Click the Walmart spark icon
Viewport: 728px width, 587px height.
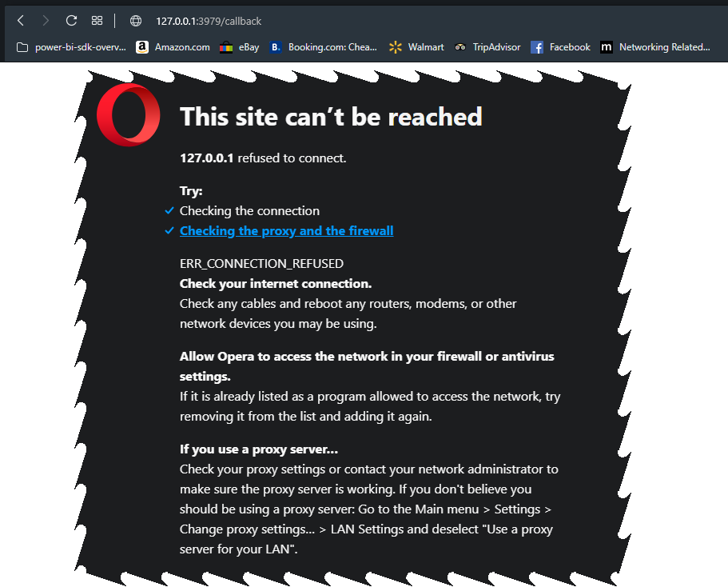pos(394,47)
